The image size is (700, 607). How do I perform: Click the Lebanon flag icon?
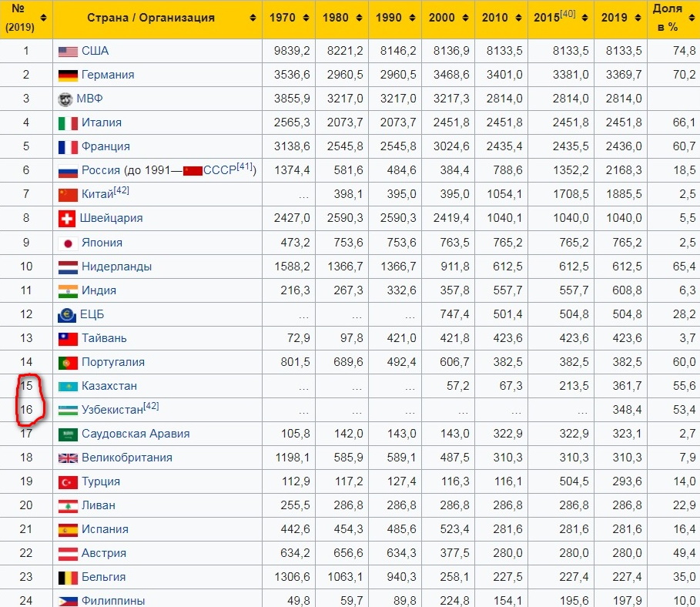click(69, 505)
